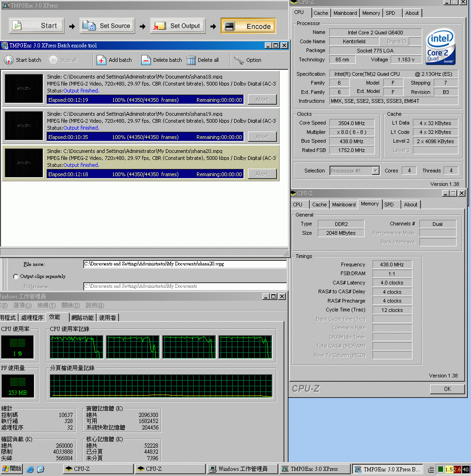The height and width of the screenshot is (476, 471).
Task: Click the Delete all trash icon
Action: coord(191,60)
